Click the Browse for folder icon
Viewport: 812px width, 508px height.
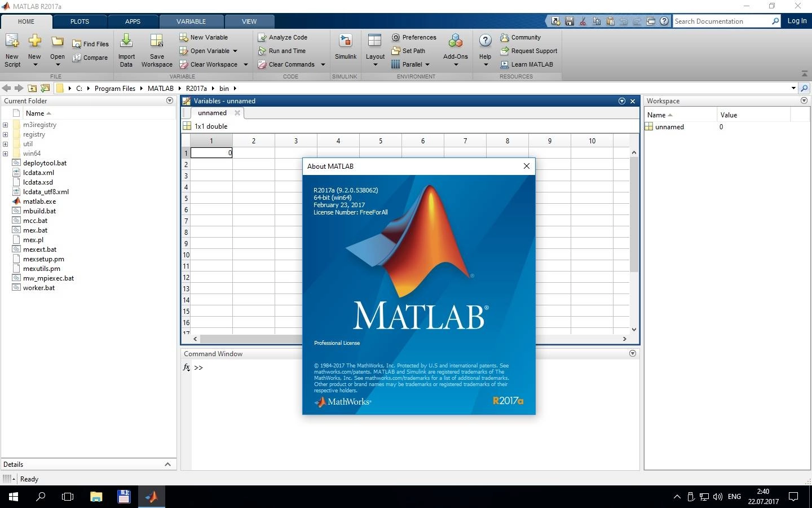(45, 88)
